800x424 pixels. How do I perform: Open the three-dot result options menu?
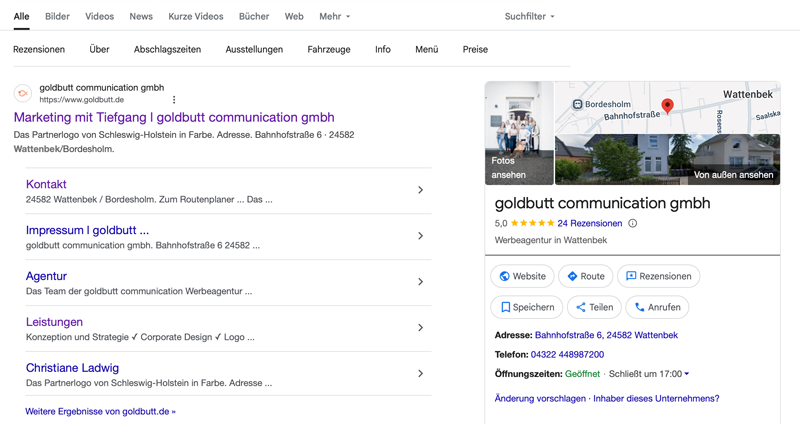pyautogui.click(x=174, y=100)
